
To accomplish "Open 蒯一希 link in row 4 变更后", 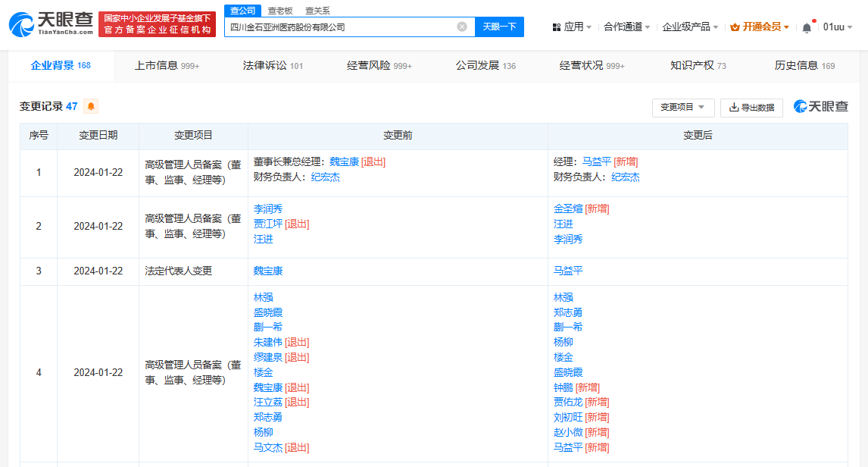I will click(568, 327).
